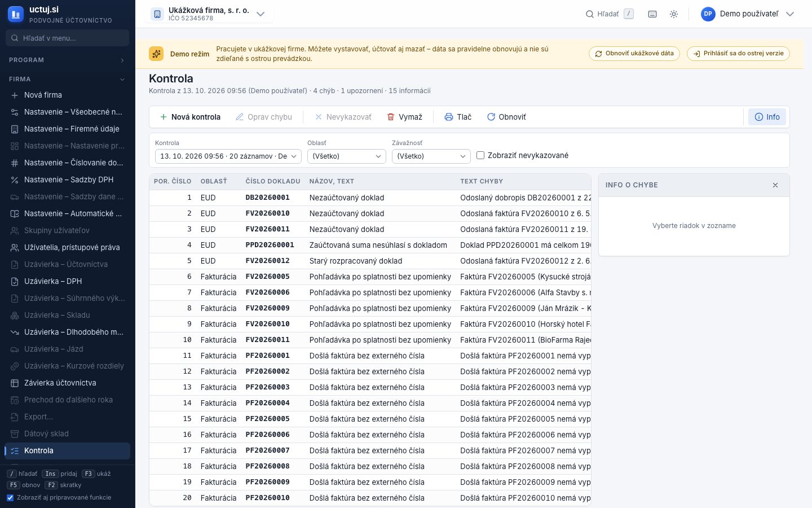Click the Obnoviť refresh toolbar item

pos(506,117)
